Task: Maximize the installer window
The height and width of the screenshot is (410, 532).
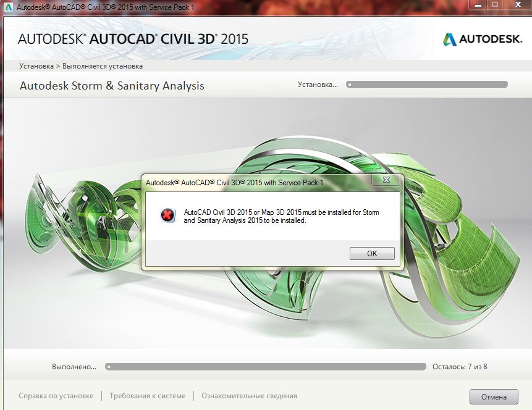Action: point(495,5)
